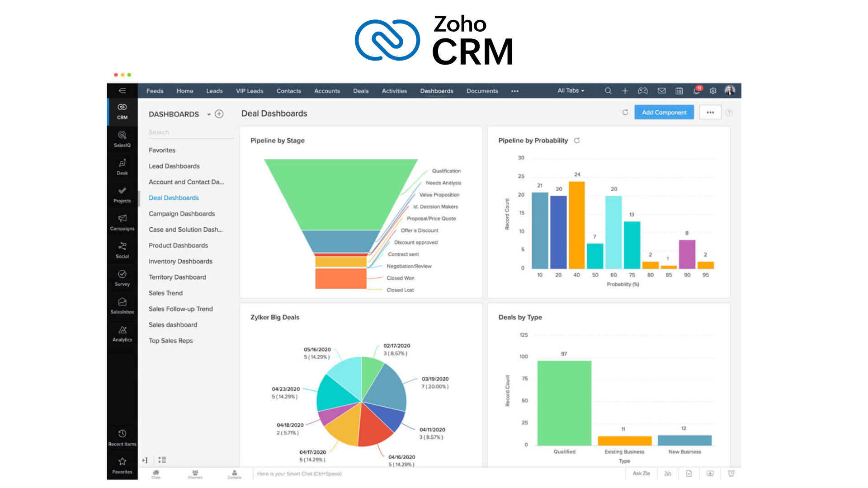Go to the Leads tab

click(x=214, y=91)
